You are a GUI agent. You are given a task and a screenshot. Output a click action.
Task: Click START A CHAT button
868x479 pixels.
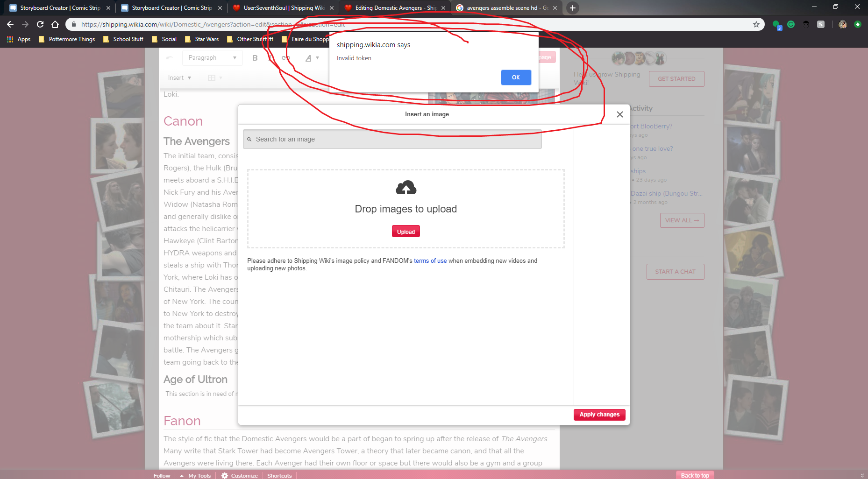tap(675, 272)
